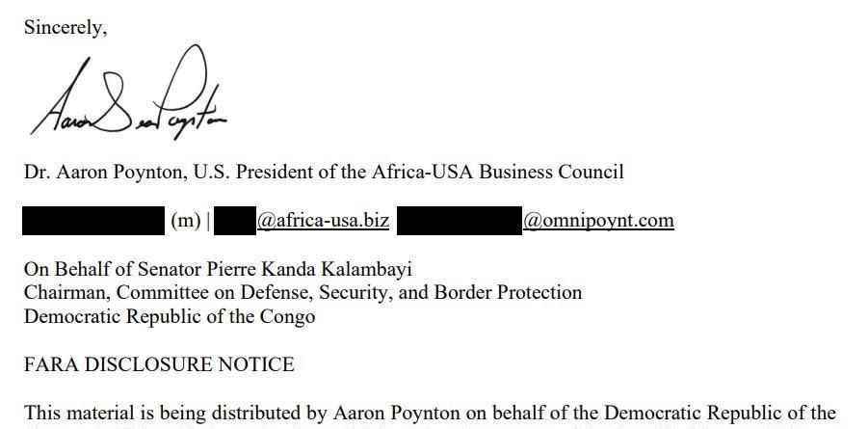The width and height of the screenshot is (868, 429).
Task: Click the words On Behalf of
Action: click(78, 269)
